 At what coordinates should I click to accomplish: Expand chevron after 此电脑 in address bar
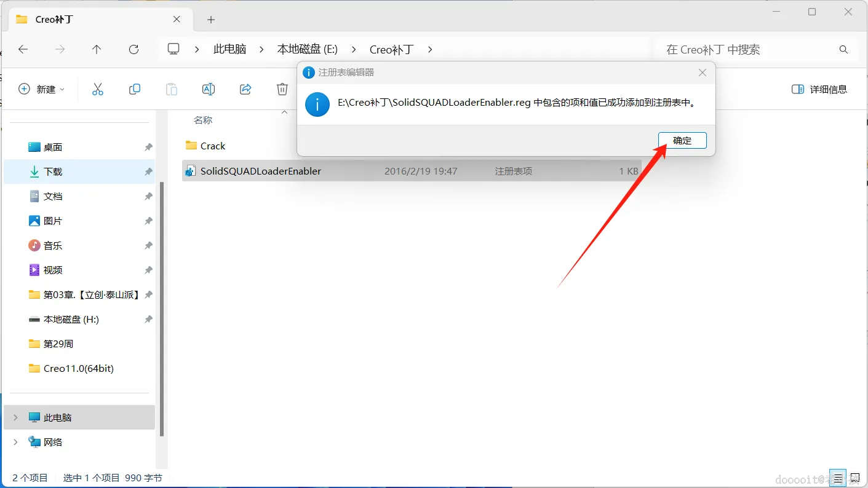(261, 50)
